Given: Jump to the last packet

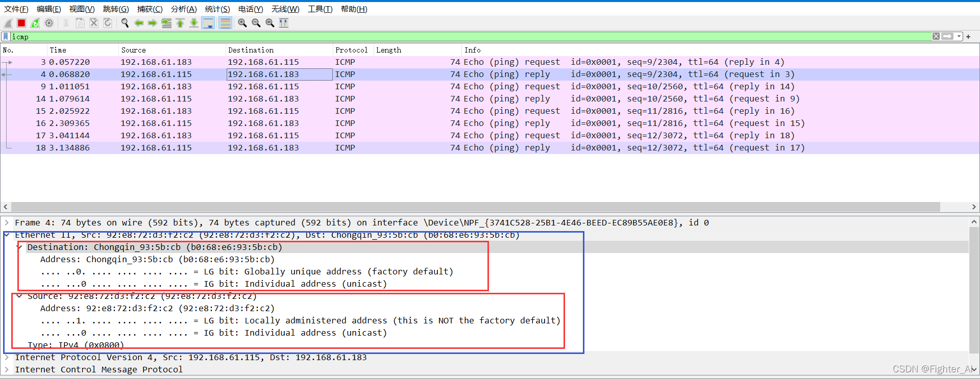Looking at the screenshot, I should [194, 23].
